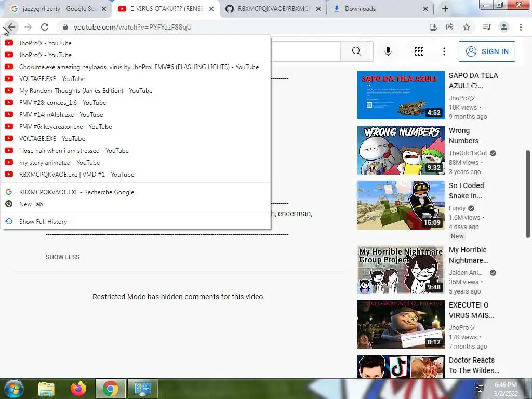Open EXECUTEI O VIRUS MAIS video thumbnail
Screen dimensions: 532x399
(401, 325)
